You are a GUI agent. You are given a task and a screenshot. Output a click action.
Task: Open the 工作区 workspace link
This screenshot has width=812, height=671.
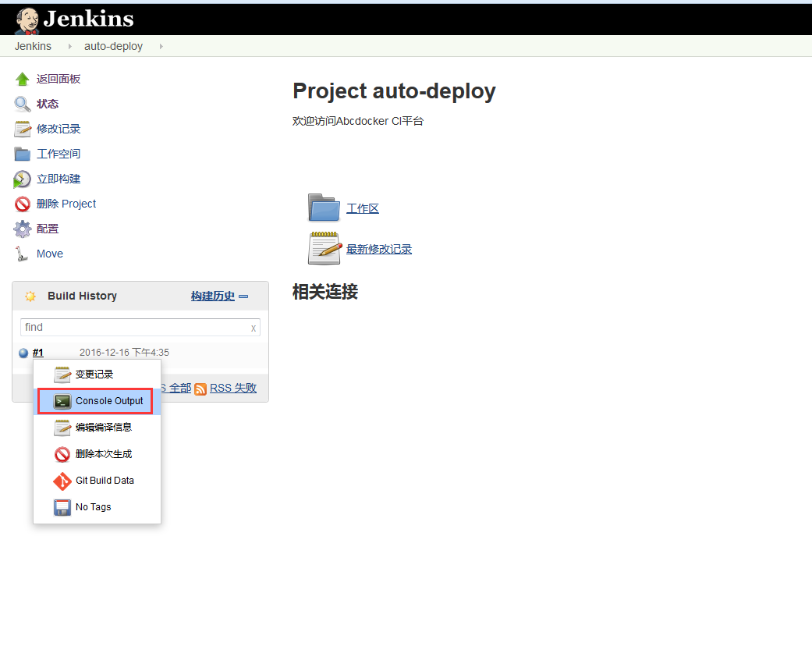coord(363,208)
